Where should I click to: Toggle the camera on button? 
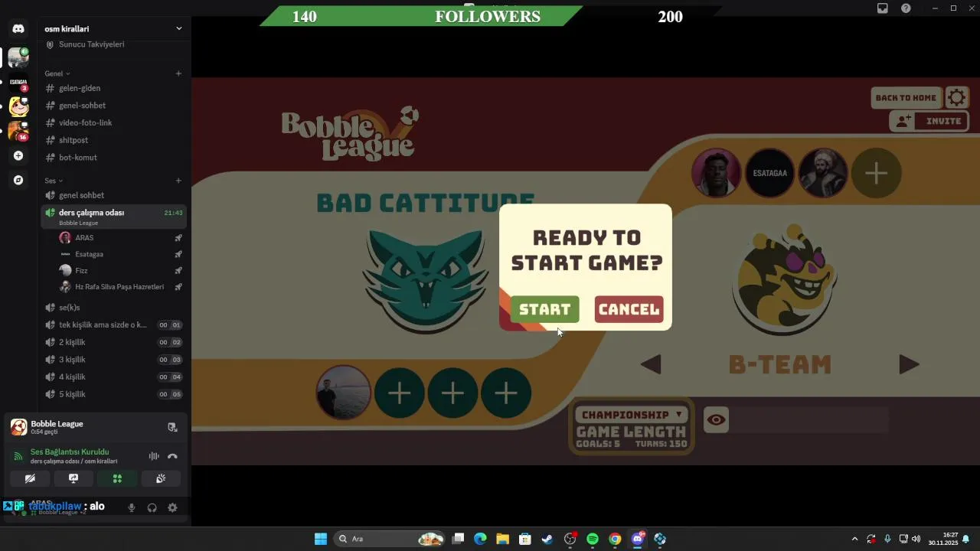click(30, 478)
